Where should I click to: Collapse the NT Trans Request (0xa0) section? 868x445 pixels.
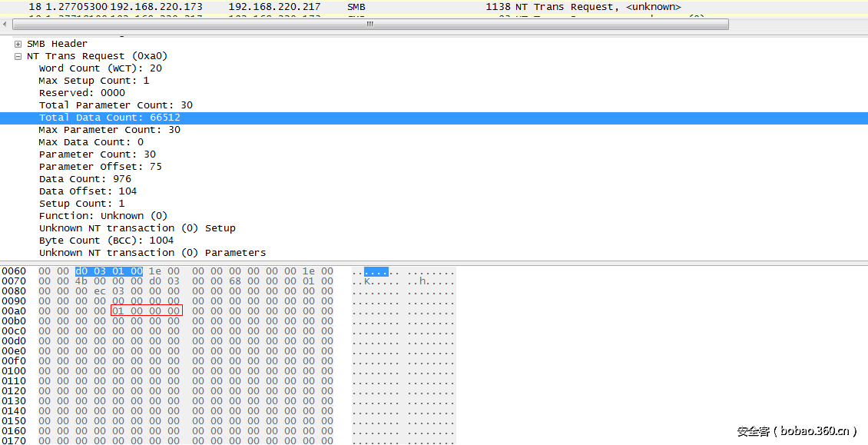[18, 55]
